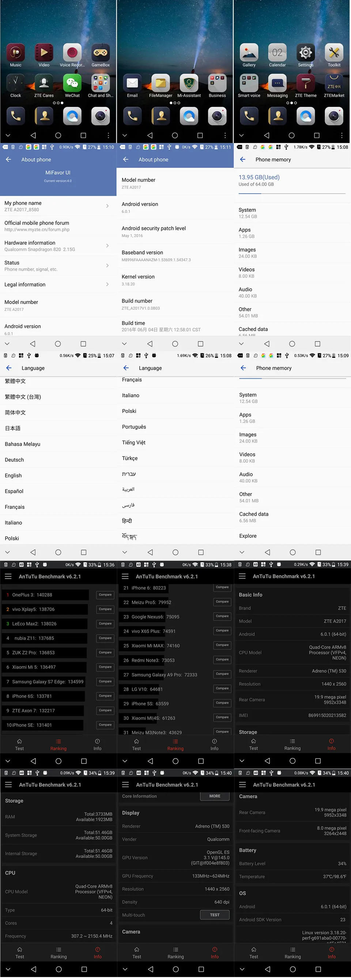This screenshot has height=980, width=351.
Task: Open the Business folder
Action: coord(217,83)
